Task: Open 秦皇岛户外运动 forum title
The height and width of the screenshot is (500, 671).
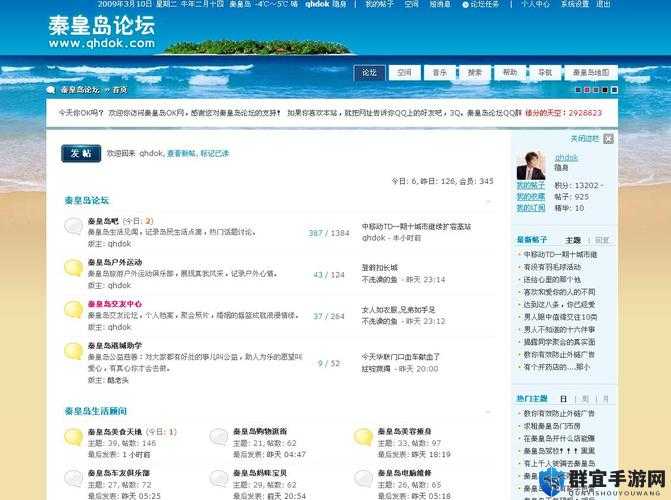Action: coord(115,262)
